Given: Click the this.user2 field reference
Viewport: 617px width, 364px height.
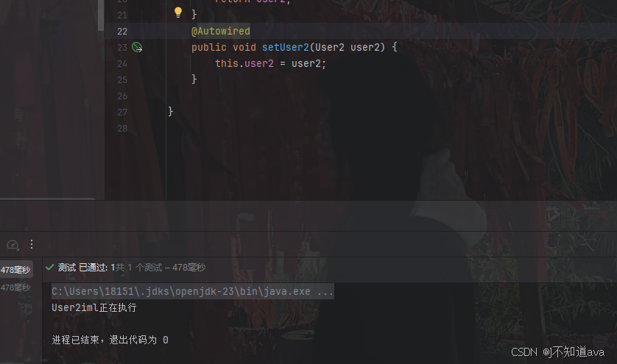Looking at the screenshot, I should click(244, 63).
